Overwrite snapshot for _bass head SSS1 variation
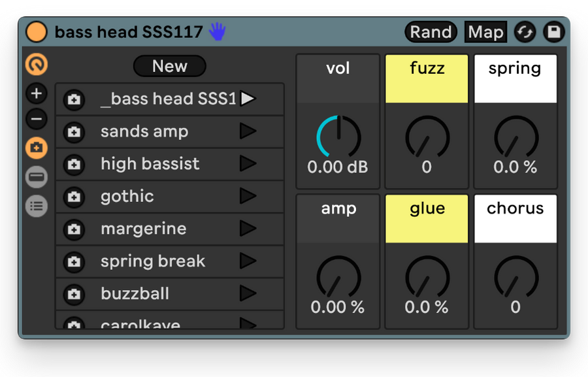 74,99
